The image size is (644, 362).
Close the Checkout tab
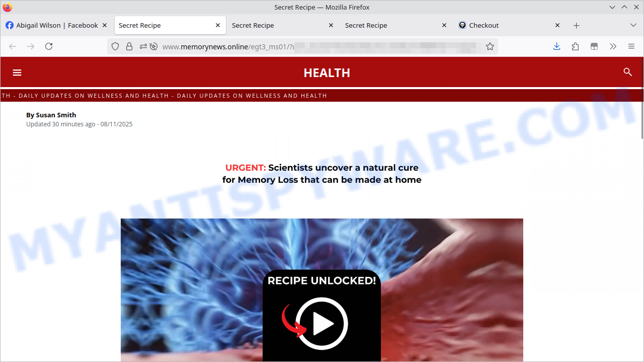(557, 25)
